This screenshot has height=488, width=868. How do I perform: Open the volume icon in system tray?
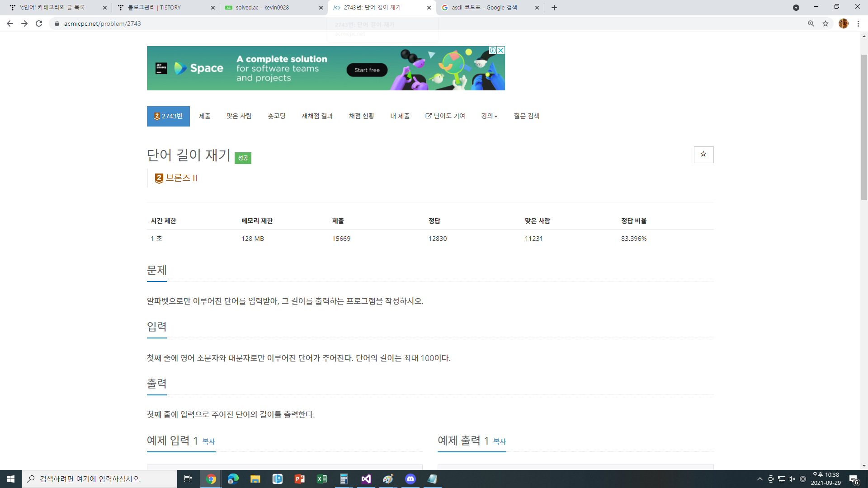pyautogui.click(x=792, y=479)
